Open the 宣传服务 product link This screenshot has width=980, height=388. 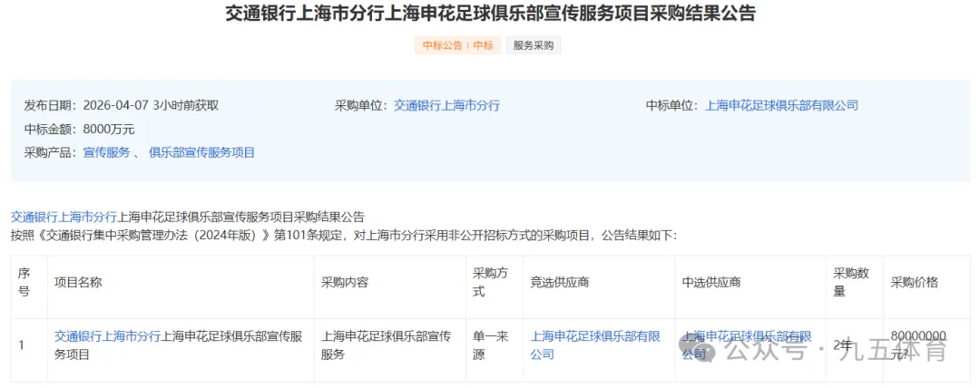pyautogui.click(x=106, y=152)
